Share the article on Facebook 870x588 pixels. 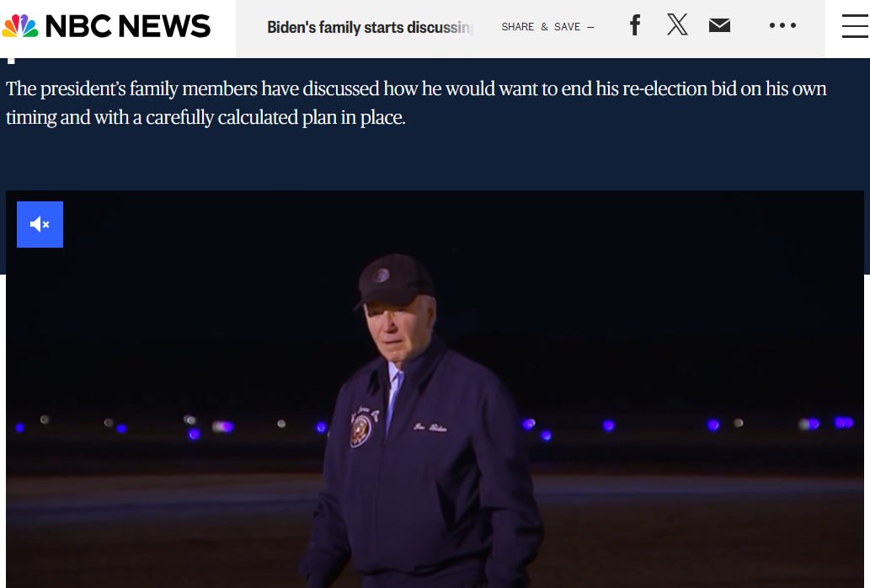635,25
